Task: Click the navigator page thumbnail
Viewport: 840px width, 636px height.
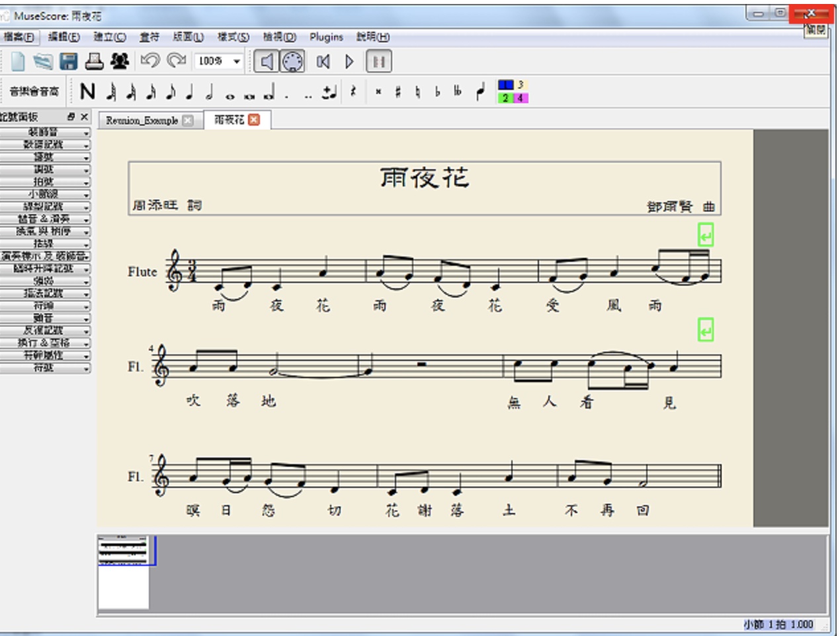Action: pos(123,573)
